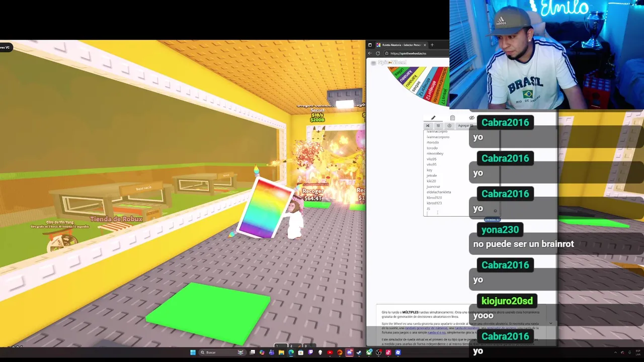Open Twitch from the taskbar
Image resolution: width=644 pixels, height=362 pixels.
click(310, 352)
